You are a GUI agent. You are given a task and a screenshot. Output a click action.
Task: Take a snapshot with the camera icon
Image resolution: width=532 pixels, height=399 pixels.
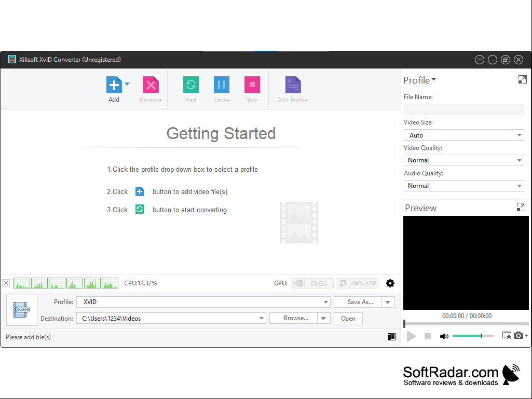point(518,335)
